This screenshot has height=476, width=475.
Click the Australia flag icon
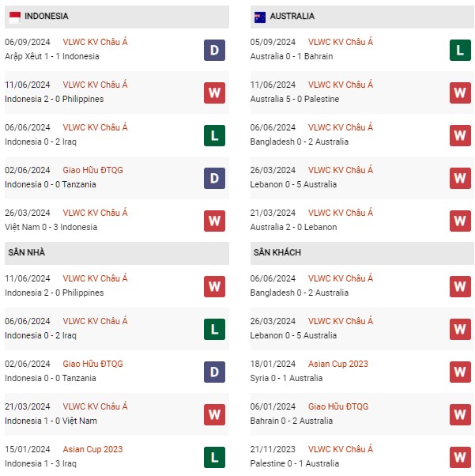(260, 17)
